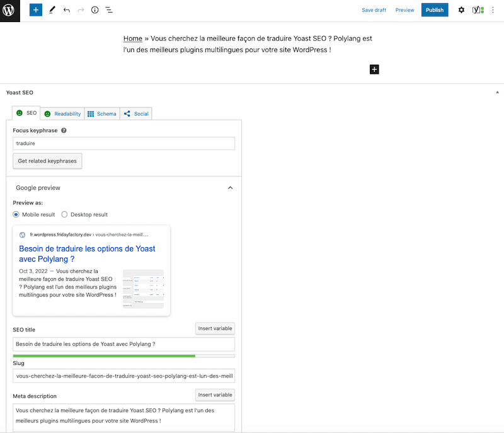Click the "Slug" field label
Viewport: 504px width, 433px height.
[x=19, y=363]
